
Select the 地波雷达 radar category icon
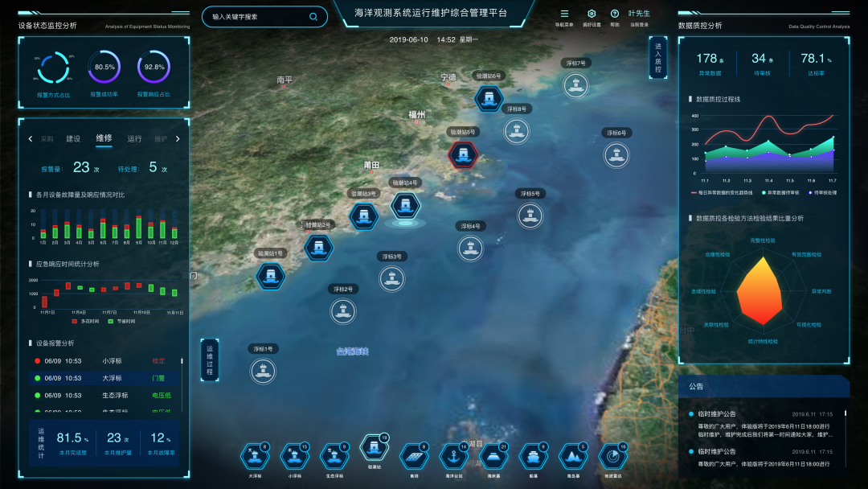click(x=613, y=456)
